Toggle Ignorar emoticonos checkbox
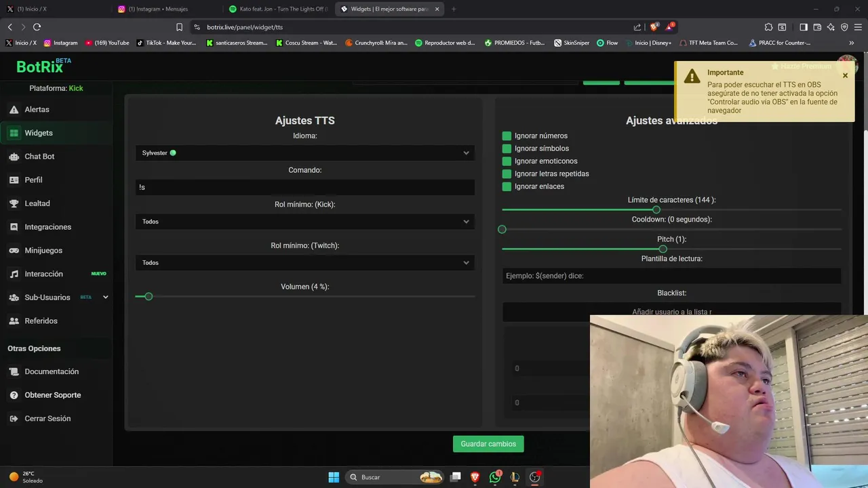This screenshot has height=488, width=868. (x=507, y=161)
